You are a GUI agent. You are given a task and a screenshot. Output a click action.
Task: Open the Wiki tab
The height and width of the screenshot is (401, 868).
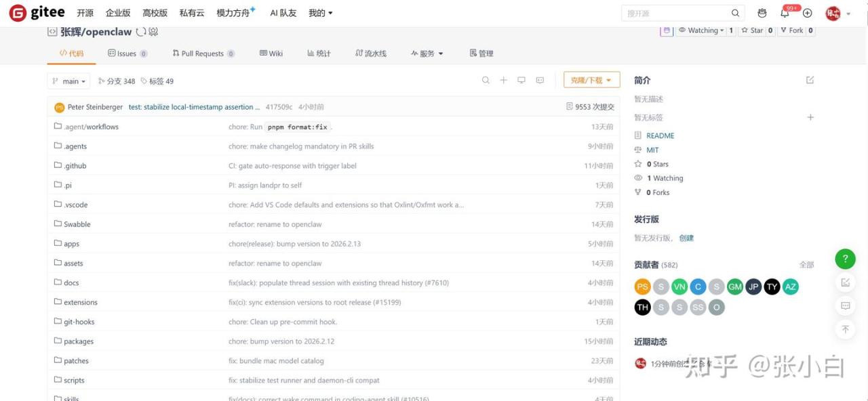pos(271,54)
